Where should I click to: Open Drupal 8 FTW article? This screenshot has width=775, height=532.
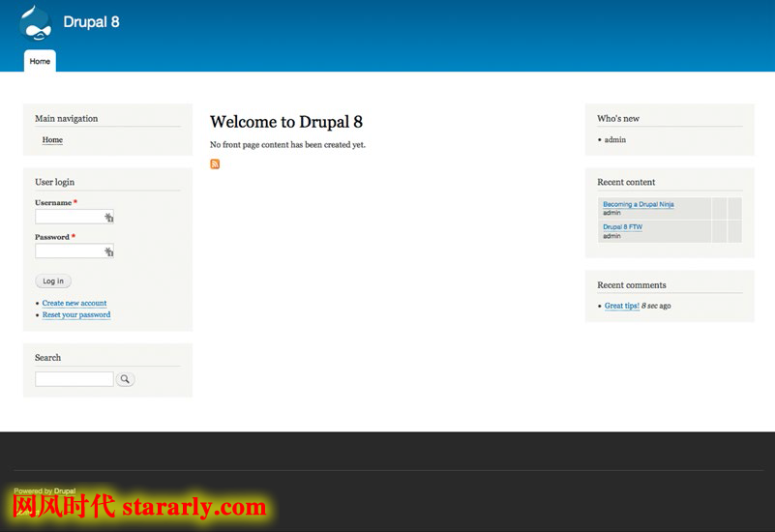[x=622, y=226]
